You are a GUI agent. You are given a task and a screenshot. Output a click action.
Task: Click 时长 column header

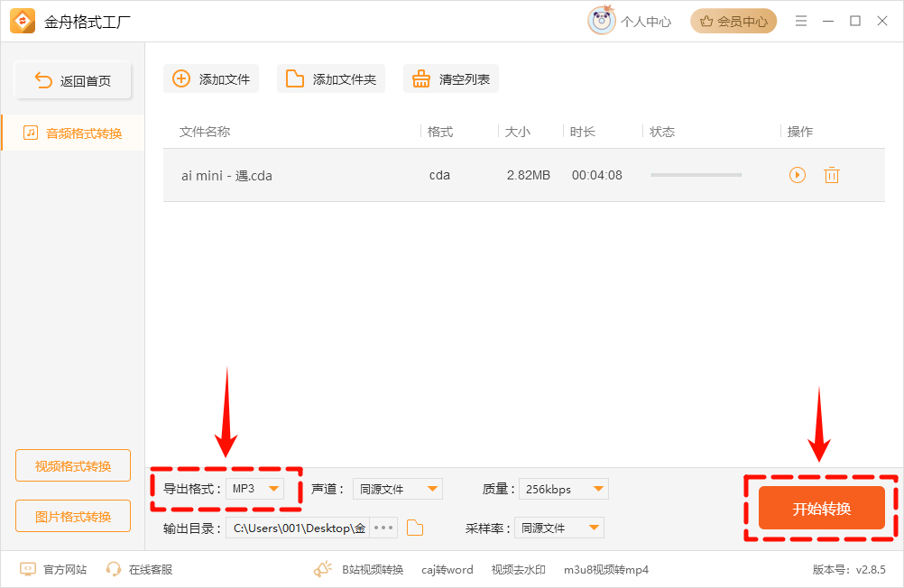point(582,132)
